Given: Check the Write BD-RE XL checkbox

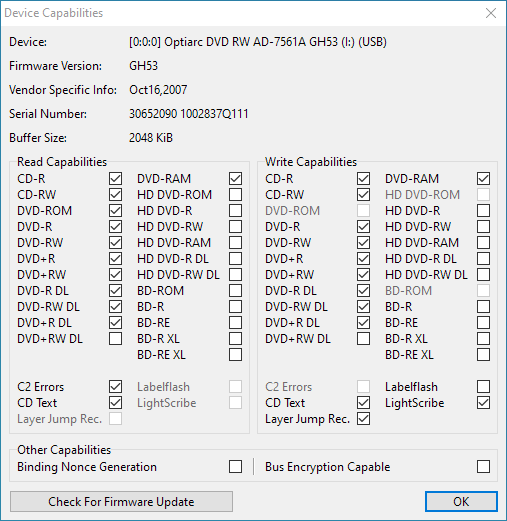Looking at the screenshot, I should point(483,355).
